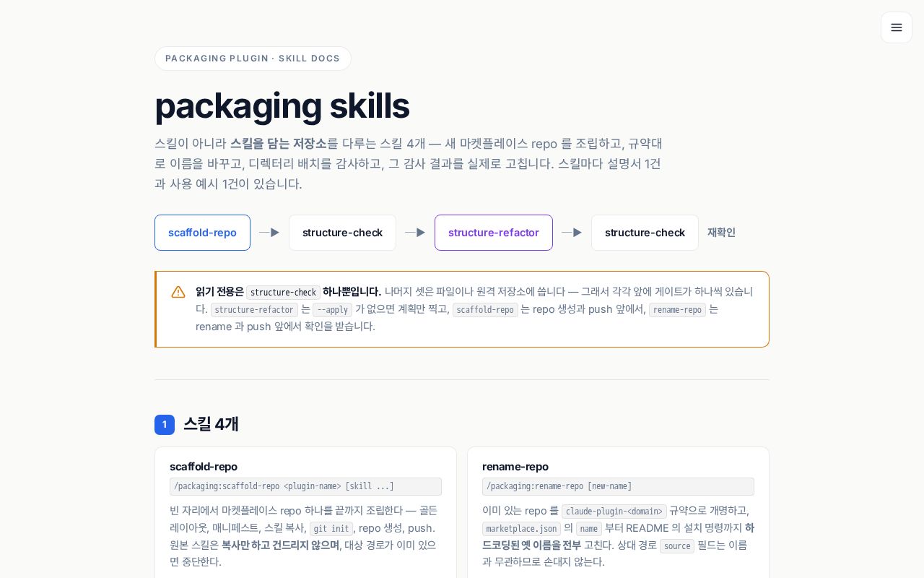Click the section number 1 badge
This screenshot has width=924, height=578.
(x=165, y=425)
